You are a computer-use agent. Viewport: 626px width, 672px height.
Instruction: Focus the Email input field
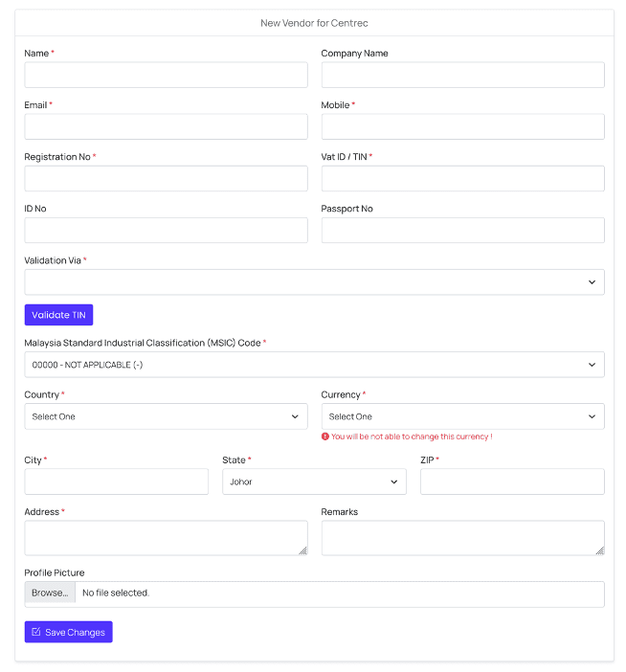point(166,127)
